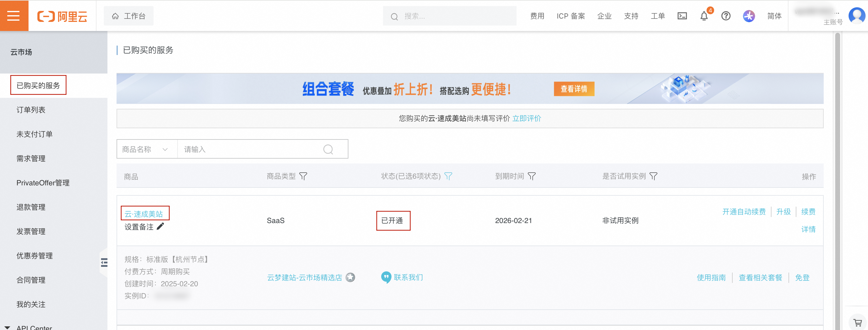Open the help question mark icon

click(726, 16)
